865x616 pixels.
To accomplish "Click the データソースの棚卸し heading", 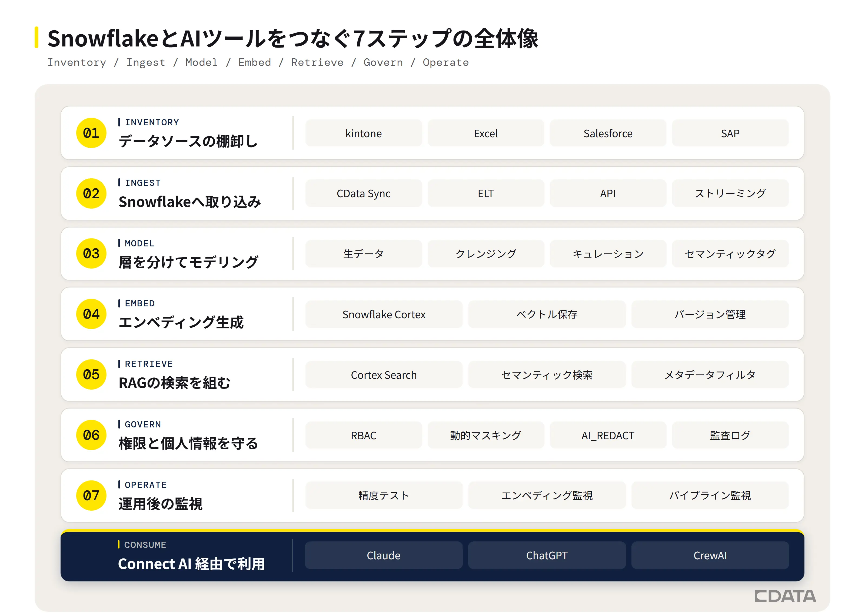I will point(188,142).
